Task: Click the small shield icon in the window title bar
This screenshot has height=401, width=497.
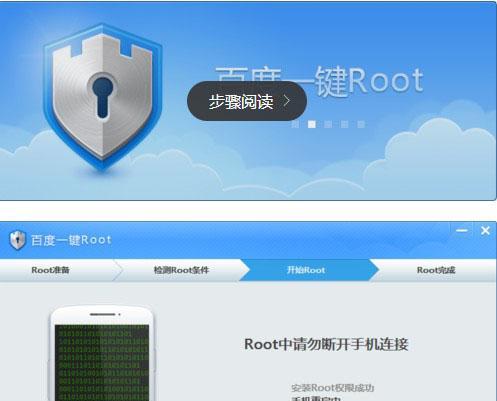Action: click(x=17, y=240)
